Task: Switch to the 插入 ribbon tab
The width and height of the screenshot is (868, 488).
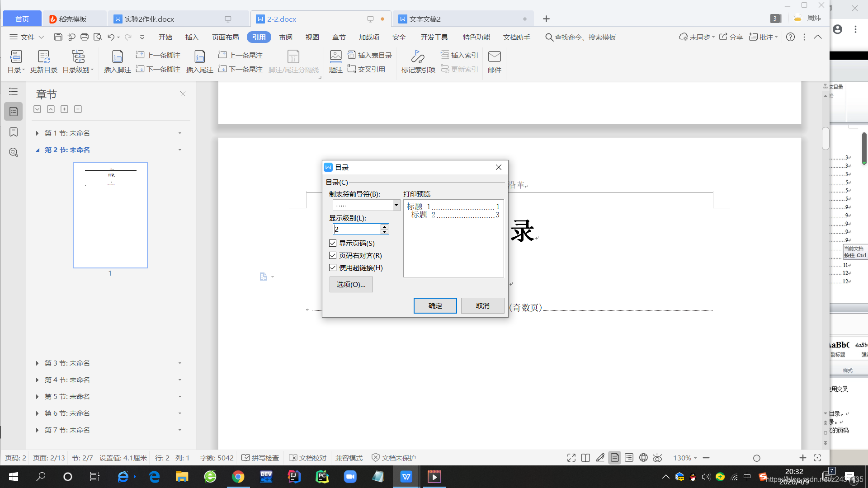Action: (x=192, y=37)
